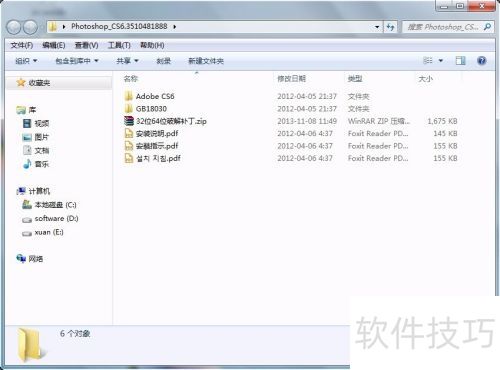Click the xuan (E:) drive icon
Viewport: 500px width, 370px height.
[27, 233]
